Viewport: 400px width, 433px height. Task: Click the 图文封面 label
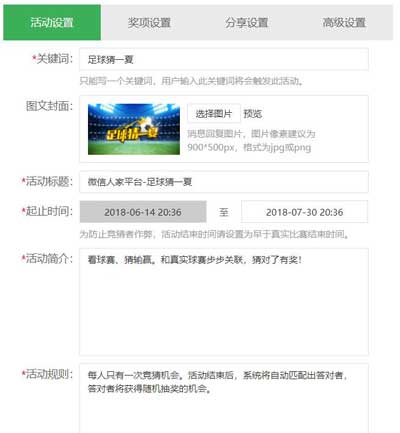pos(49,106)
